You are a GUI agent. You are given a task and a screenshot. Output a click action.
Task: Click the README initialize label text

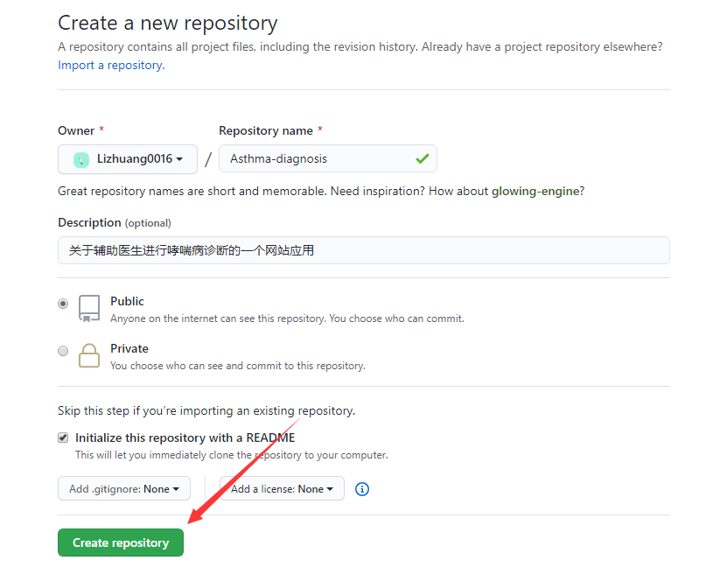pos(185,437)
